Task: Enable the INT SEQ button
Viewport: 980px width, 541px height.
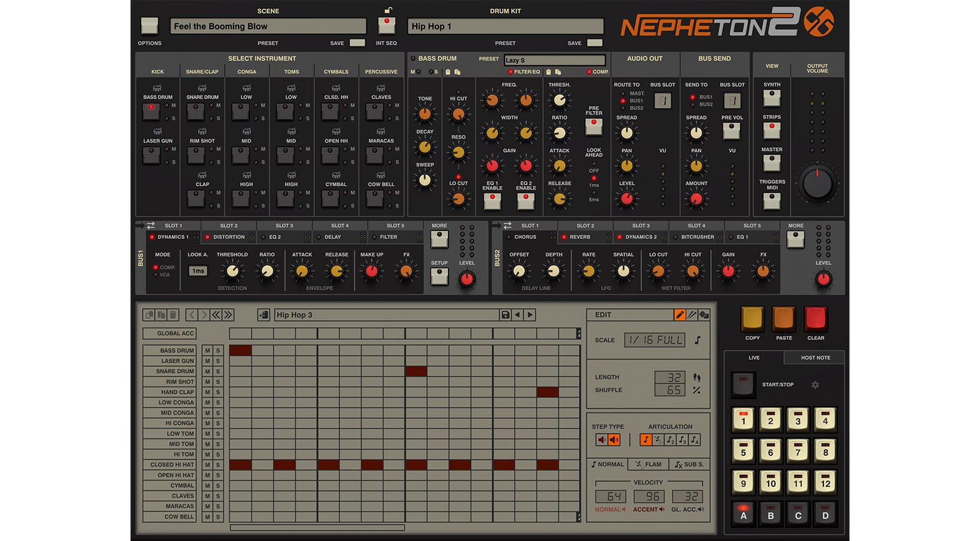Action: click(386, 25)
